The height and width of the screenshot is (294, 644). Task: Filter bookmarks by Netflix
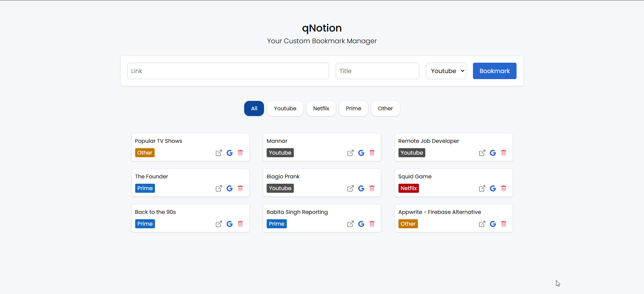point(321,109)
